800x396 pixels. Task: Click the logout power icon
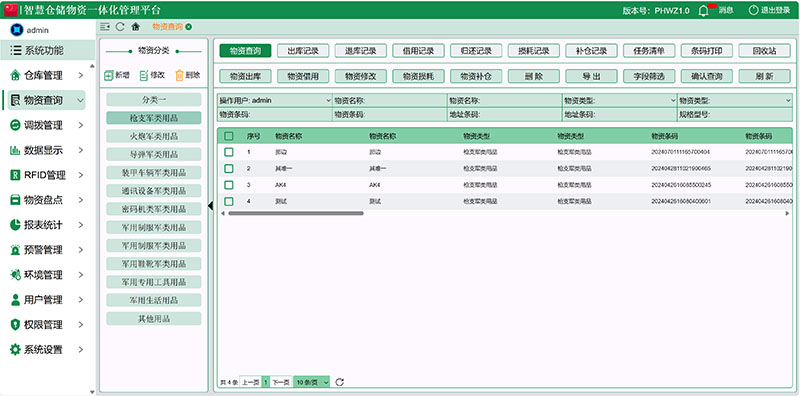[x=753, y=10]
